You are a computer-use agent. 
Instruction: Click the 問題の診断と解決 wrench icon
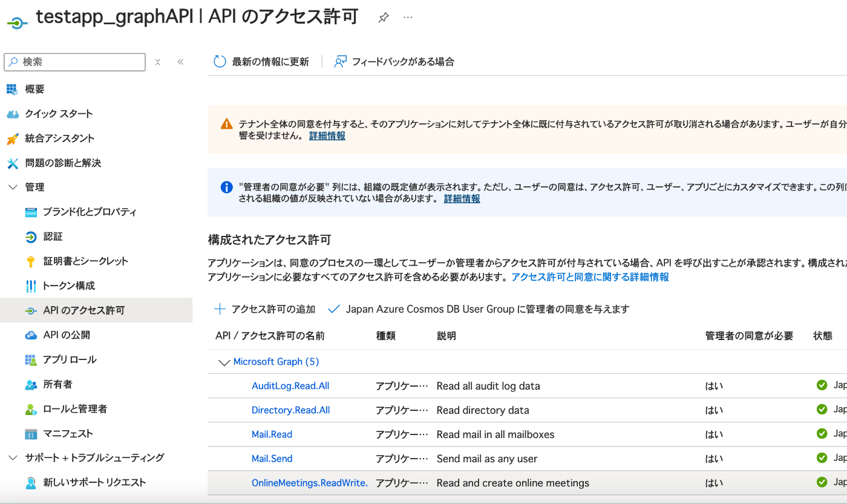pos(13,163)
